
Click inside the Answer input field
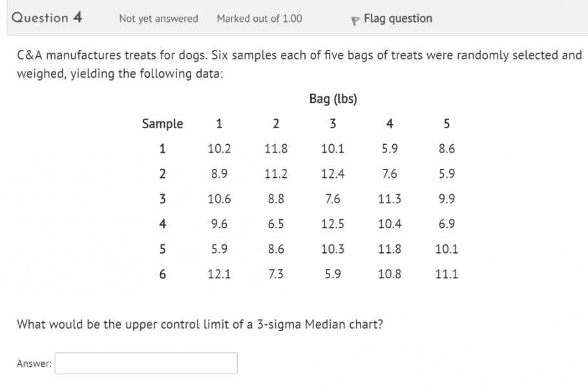(147, 364)
